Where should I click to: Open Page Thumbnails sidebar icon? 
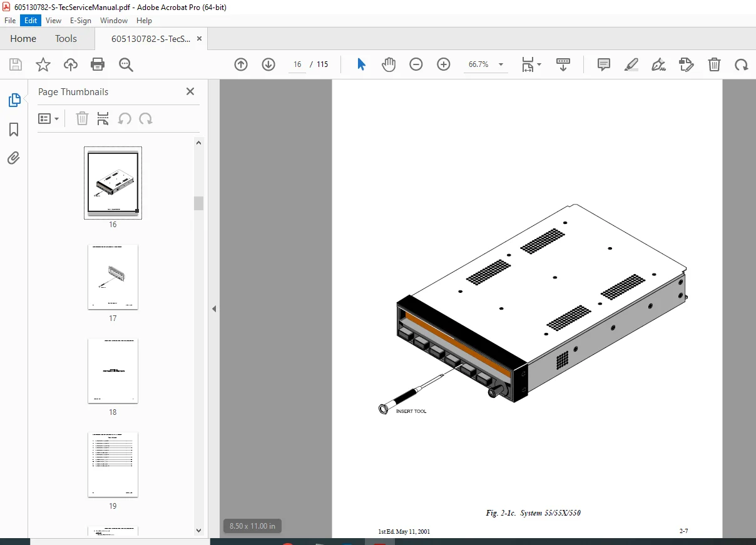click(14, 100)
